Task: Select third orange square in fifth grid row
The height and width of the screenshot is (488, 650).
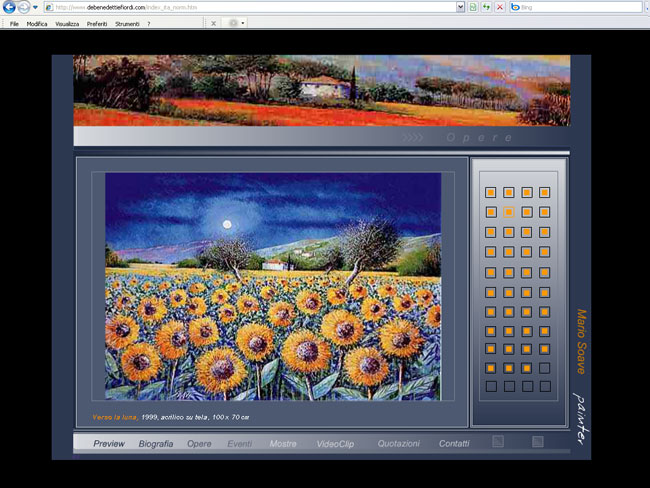Action: (527, 273)
